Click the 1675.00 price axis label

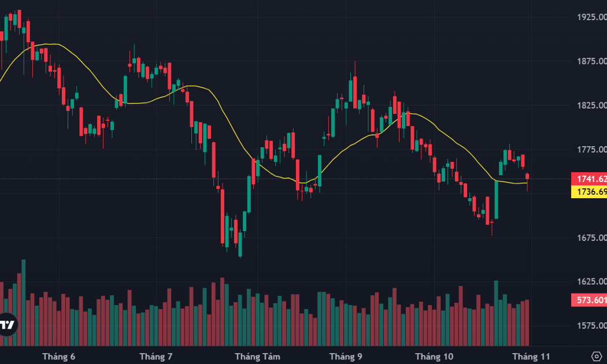pos(592,237)
